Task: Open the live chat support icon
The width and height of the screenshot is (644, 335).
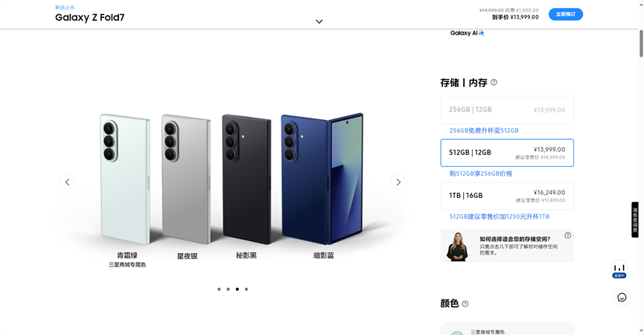Action: click(622, 297)
